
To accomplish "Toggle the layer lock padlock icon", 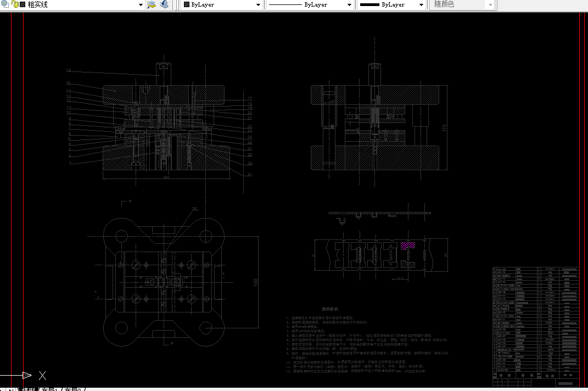I will tap(15, 4).
